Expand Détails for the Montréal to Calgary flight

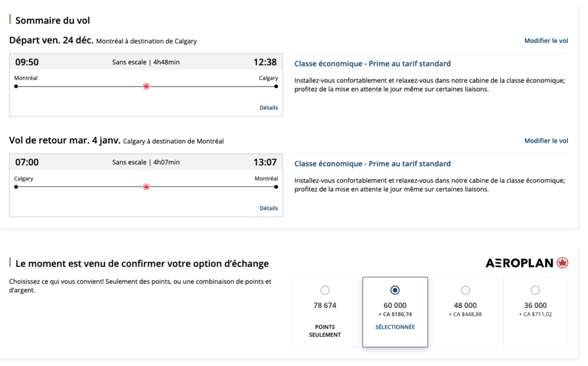268,108
